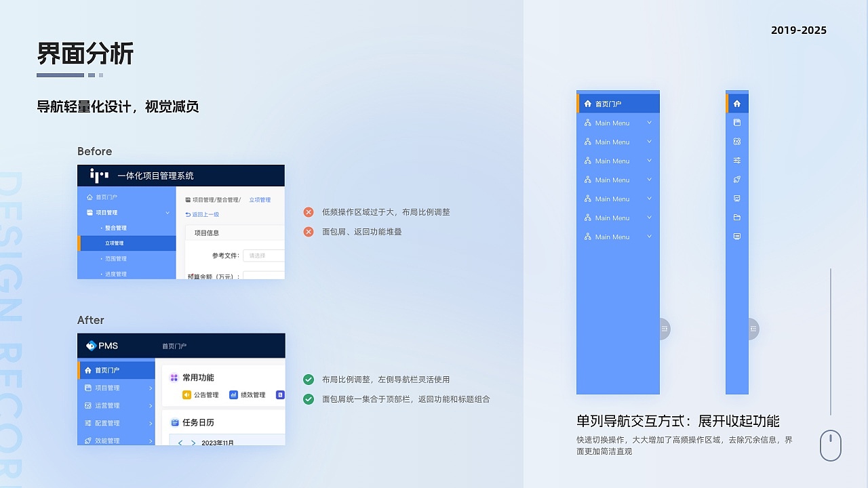Click the next-month arrow in 任务日历
Image resolution: width=868 pixels, height=488 pixels.
point(193,443)
